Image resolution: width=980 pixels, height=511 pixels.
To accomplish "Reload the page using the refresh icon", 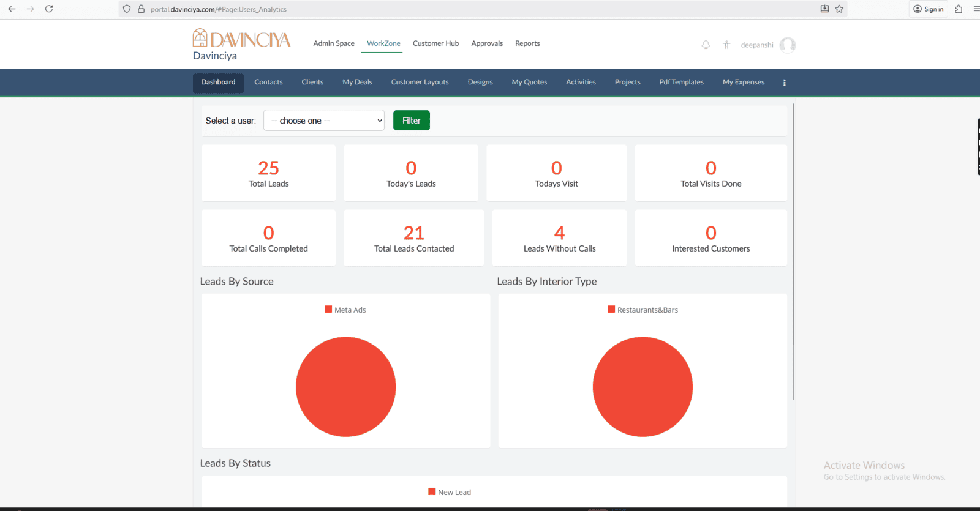I will (49, 9).
